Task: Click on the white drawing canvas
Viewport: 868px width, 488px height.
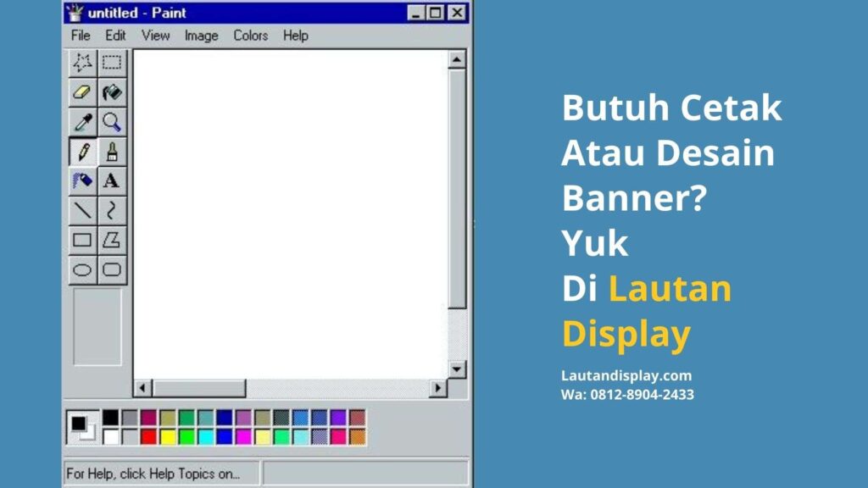Action: (x=290, y=214)
